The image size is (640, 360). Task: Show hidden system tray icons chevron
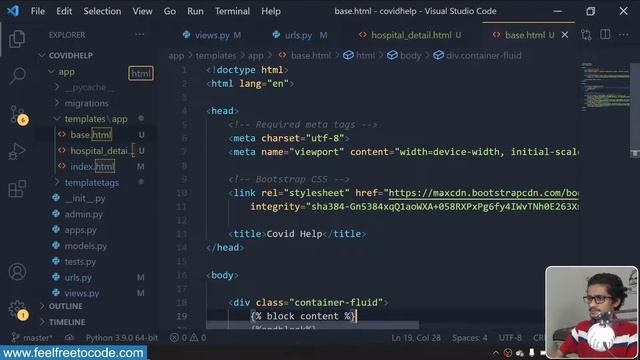pos(496,353)
